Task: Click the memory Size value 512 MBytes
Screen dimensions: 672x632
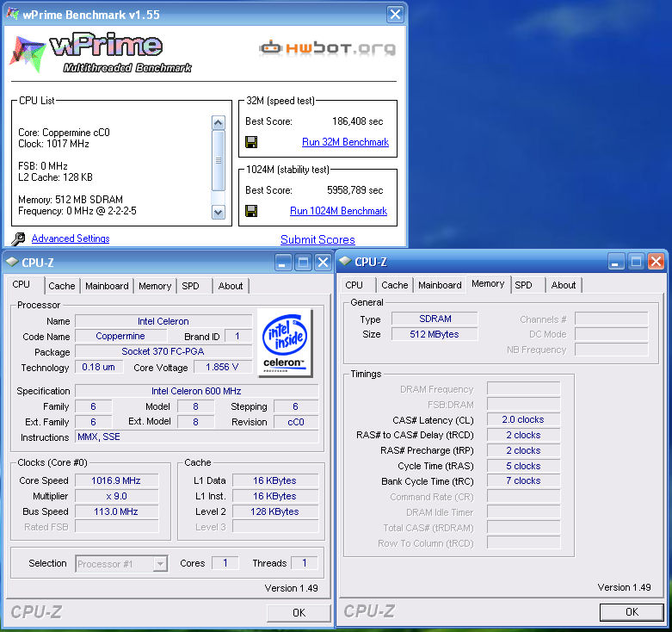Action: pyautogui.click(x=435, y=334)
